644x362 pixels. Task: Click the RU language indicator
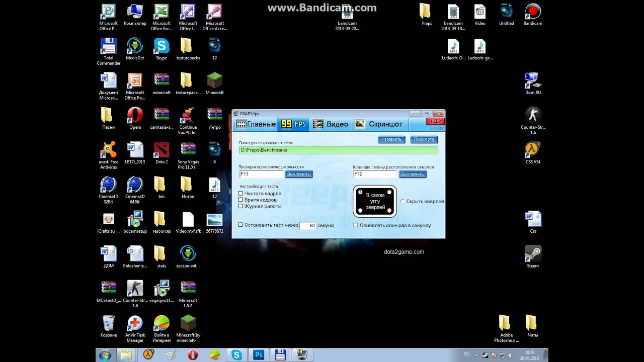pyautogui.click(x=467, y=354)
